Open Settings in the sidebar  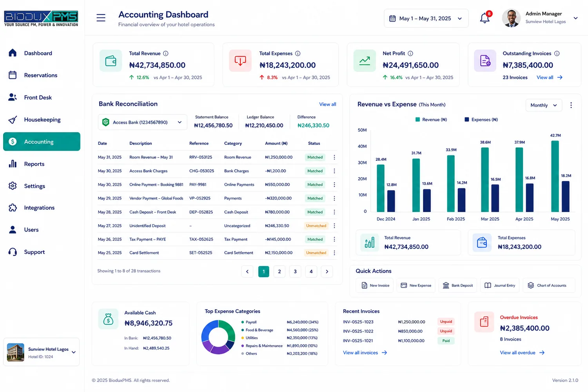pos(42,186)
